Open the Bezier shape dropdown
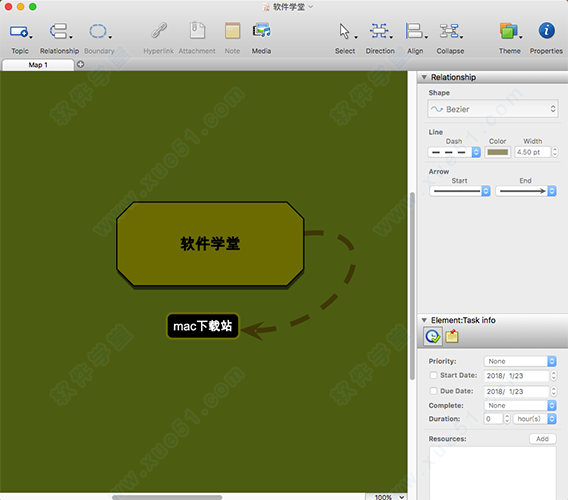This screenshot has height=500, width=568. click(x=492, y=109)
